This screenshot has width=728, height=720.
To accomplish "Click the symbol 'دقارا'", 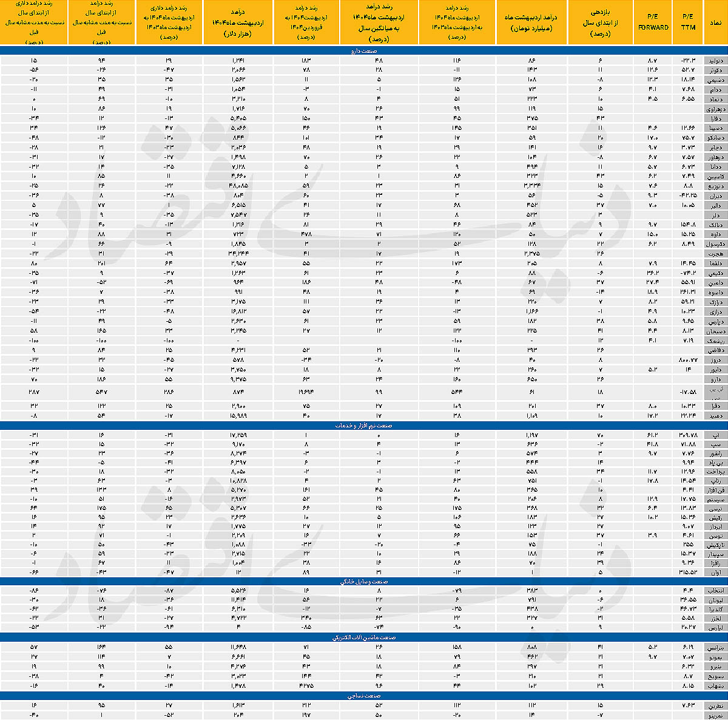I will tap(715, 118).
